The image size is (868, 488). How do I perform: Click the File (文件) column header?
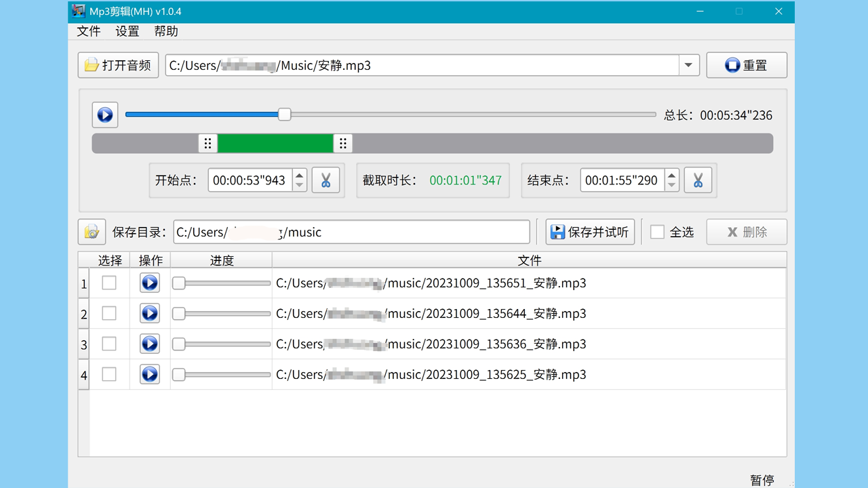click(x=530, y=260)
